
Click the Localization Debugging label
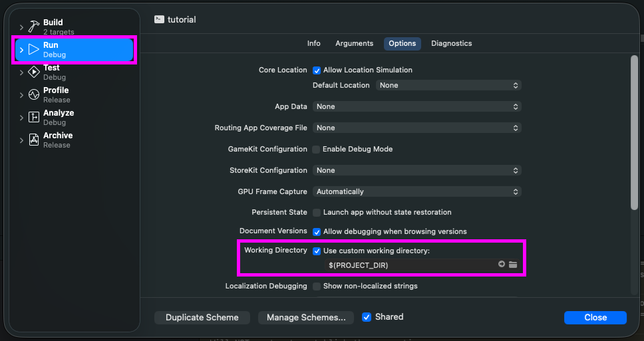[x=266, y=286]
